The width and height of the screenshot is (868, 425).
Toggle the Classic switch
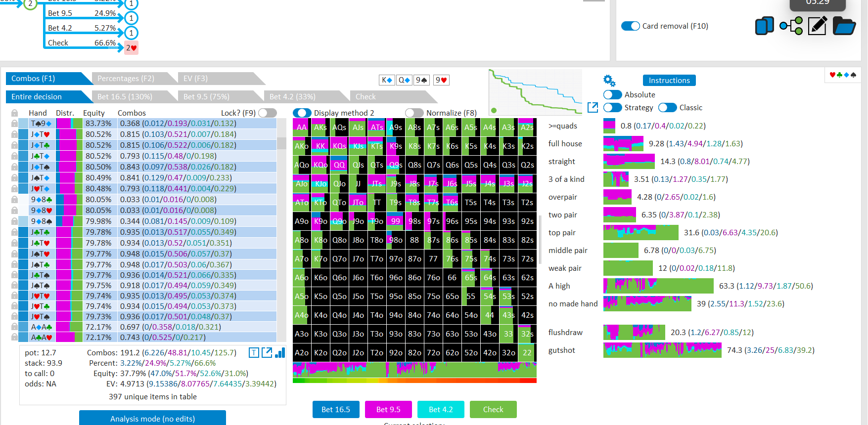pos(668,108)
